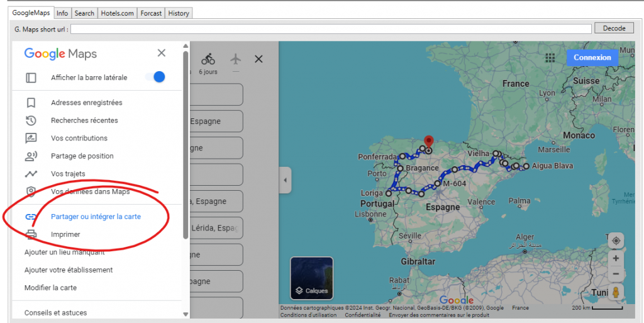
Task: Open Conditions d'utilisation link
Action: 308,315
